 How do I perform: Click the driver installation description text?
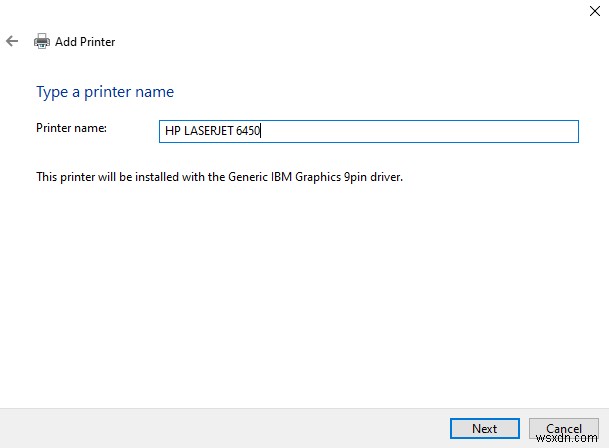pos(219,177)
